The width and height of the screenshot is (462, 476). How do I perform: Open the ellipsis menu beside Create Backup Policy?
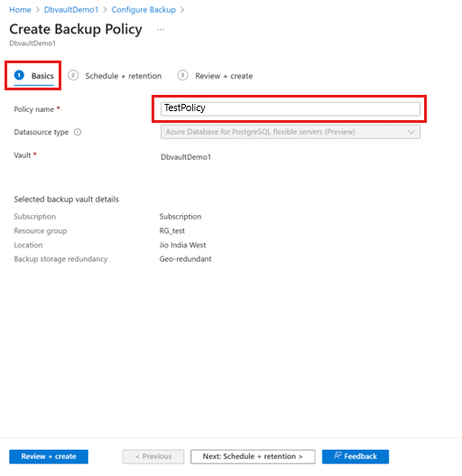coord(161,30)
